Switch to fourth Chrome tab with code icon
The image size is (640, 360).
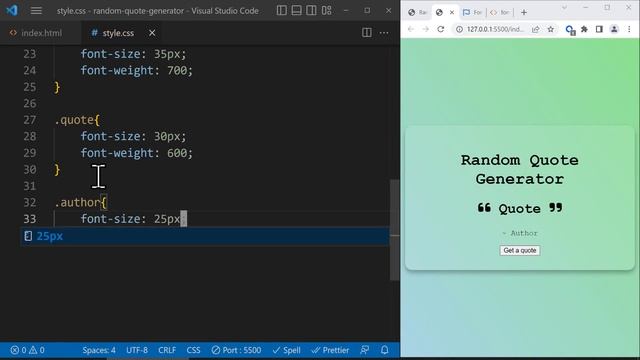500,12
